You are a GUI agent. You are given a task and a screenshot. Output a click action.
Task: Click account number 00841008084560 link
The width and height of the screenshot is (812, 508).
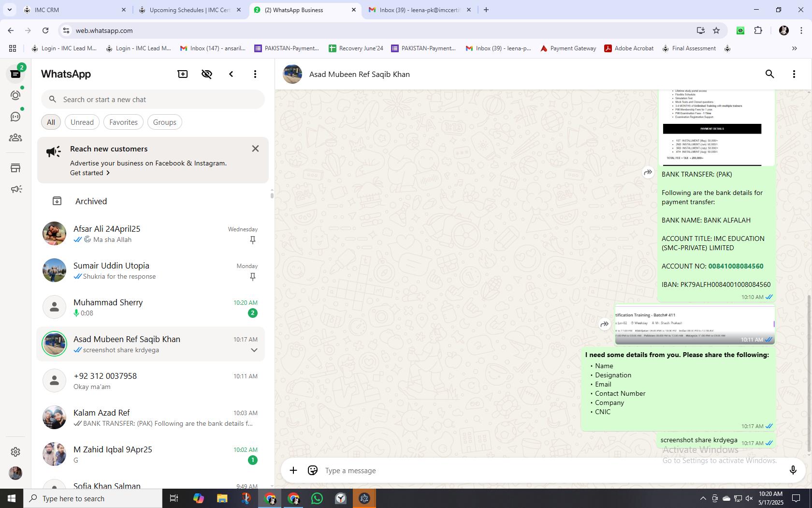tap(736, 266)
